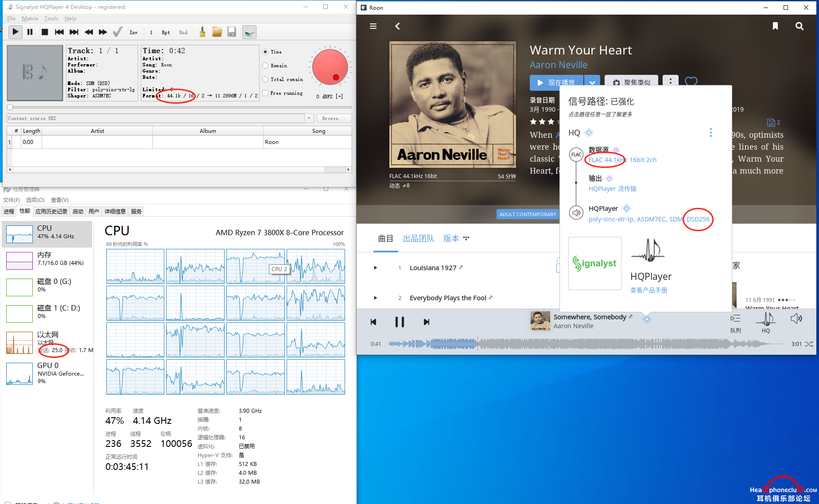Play track Everybody Plays the Fool arrow
The width and height of the screenshot is (819, 504).
pos(375,298)
